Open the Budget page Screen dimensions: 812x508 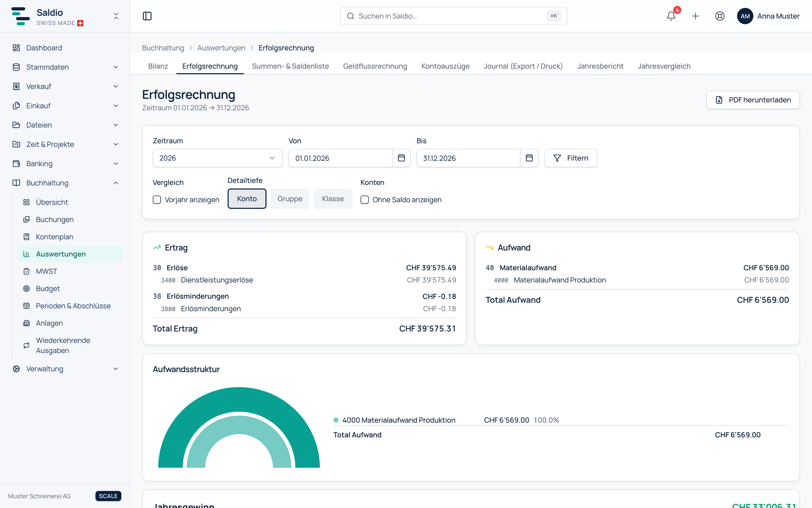click(70, 289)
